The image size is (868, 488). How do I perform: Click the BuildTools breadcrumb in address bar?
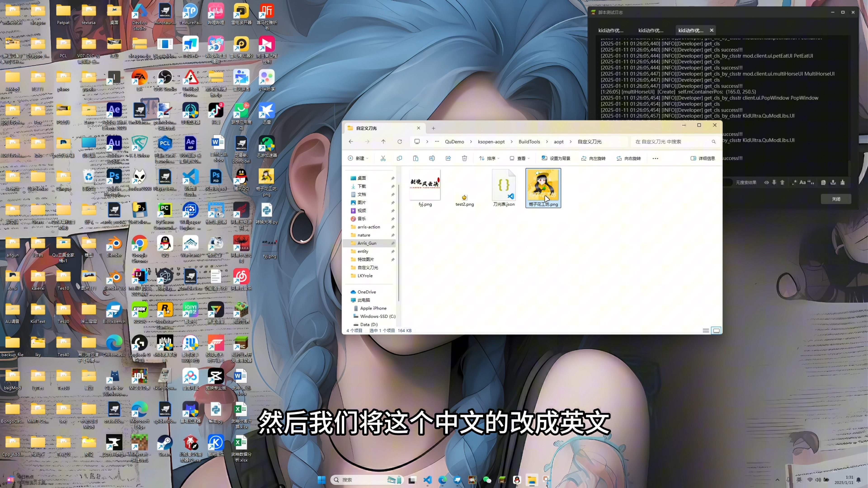tap(529, 142)
